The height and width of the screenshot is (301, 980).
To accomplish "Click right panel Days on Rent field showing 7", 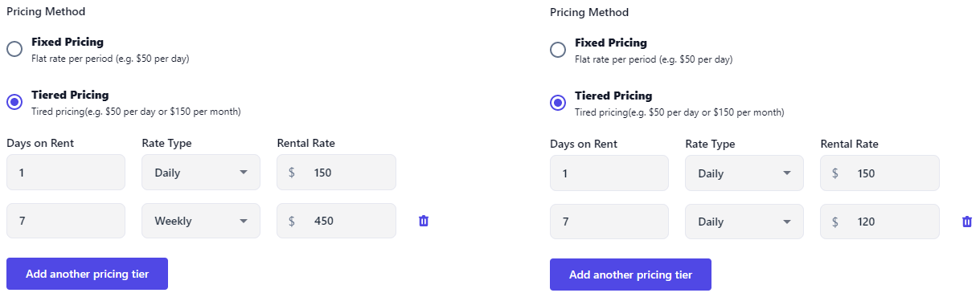I will coord(609,222).
